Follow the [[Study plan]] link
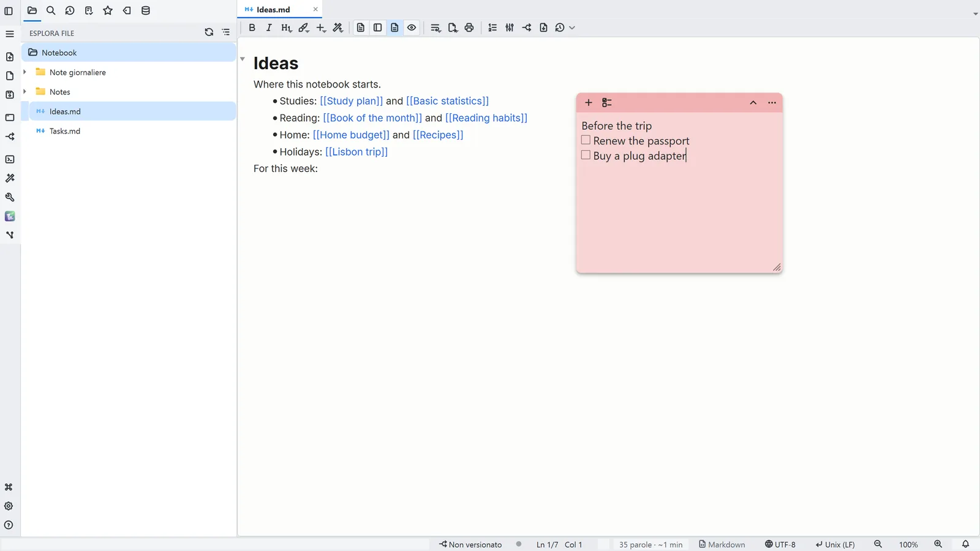The height and width of the screenshot is (551, 980). click(x=352, y=101)
